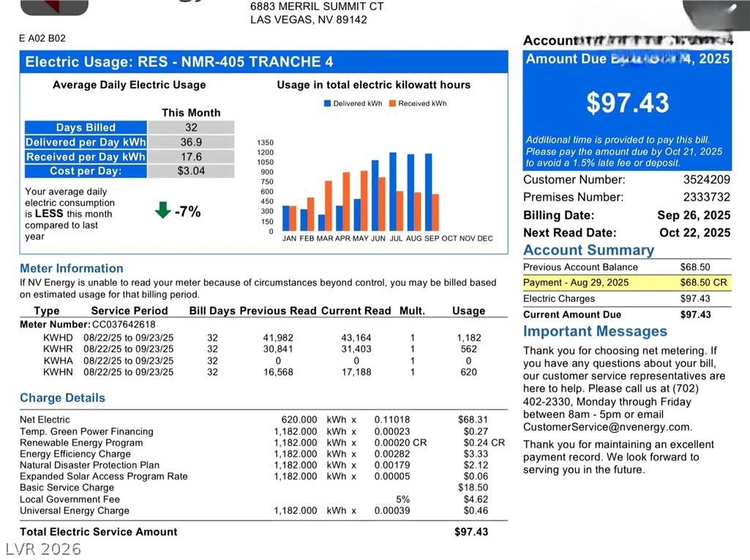Click the blue Delivered kWh legend swatch

point(327,103)
